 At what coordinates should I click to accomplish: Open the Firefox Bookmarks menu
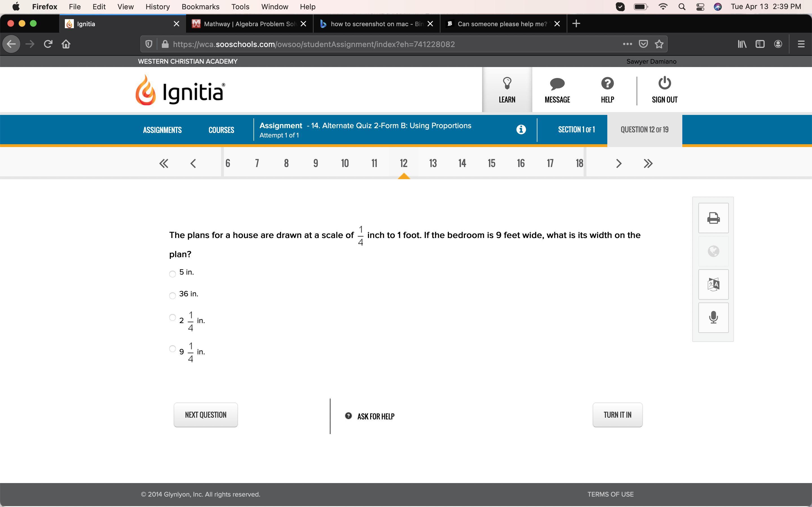point(200,7)
